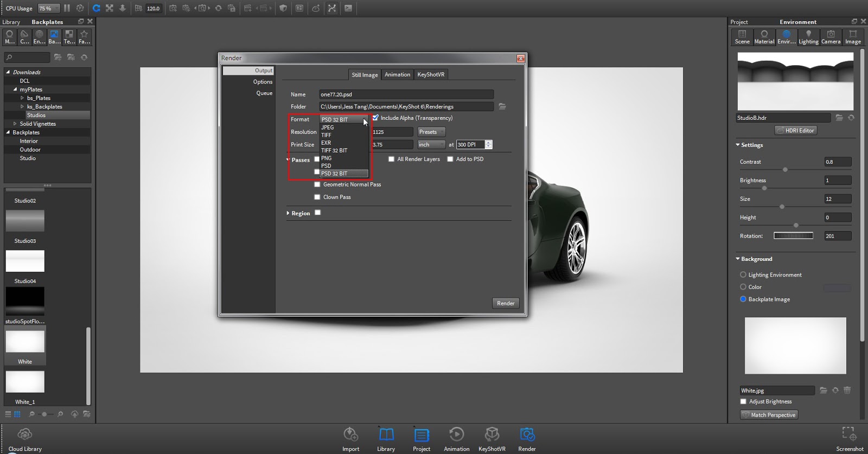Open Cloud Library
The height and width of the screenshot is (454, 868).
coord(25,438)
